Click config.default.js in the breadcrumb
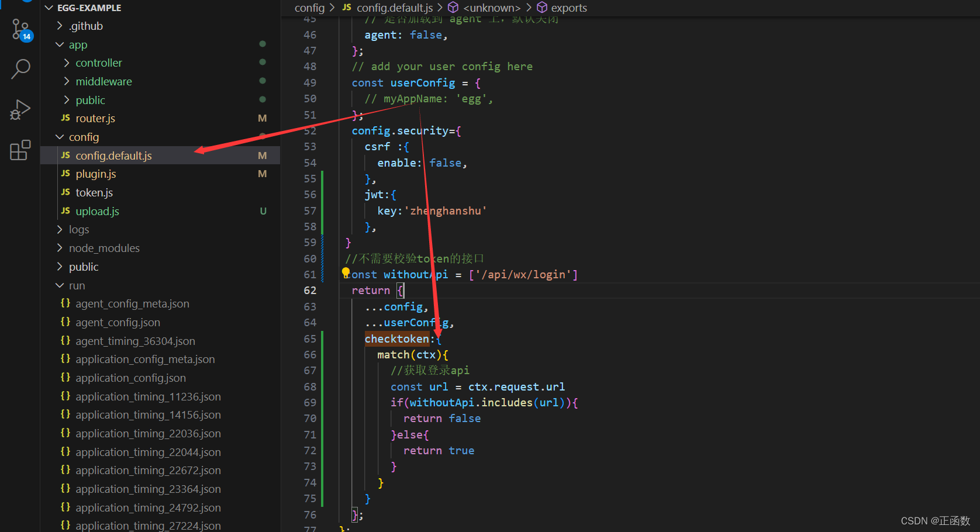This screenshot has height=532, width=980. [395, 8]
